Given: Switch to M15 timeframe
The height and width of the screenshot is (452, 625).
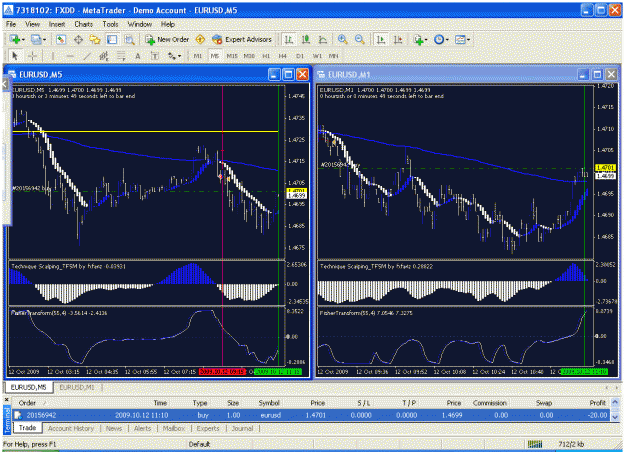Looking at the screenshot, I should click(232, 56).
